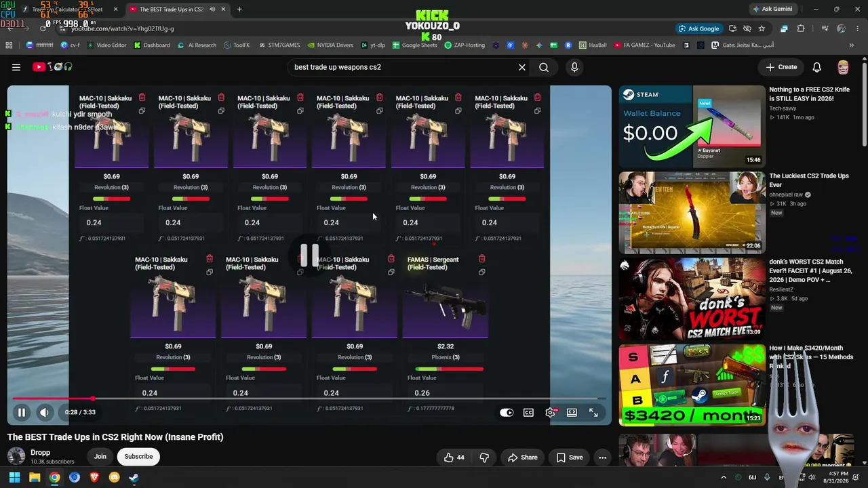Enter full screen on the player
The image size is (868, 488).
coord(593,412)
